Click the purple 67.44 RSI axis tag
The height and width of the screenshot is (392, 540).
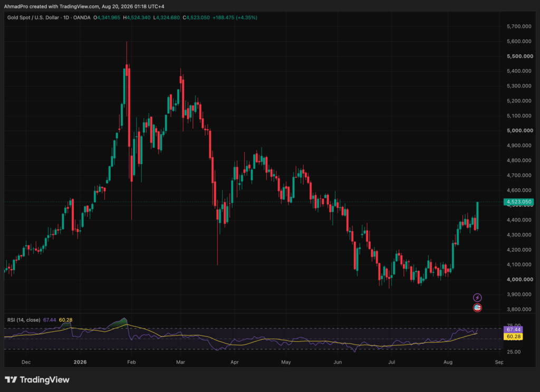[x=513, y=330]
